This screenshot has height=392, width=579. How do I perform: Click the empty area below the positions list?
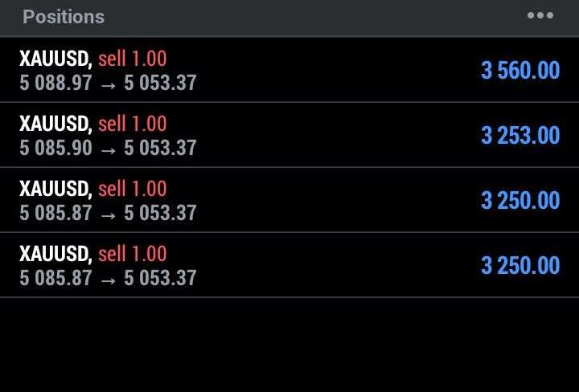[x=289, y=345]
